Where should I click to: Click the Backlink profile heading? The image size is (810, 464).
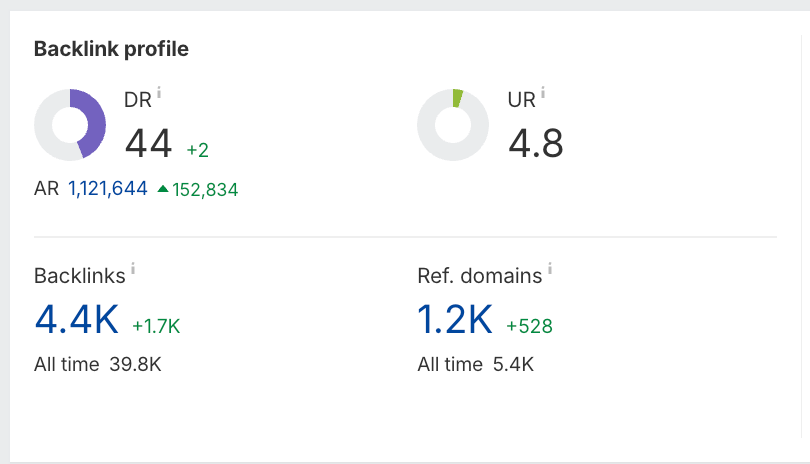[111, 49]
